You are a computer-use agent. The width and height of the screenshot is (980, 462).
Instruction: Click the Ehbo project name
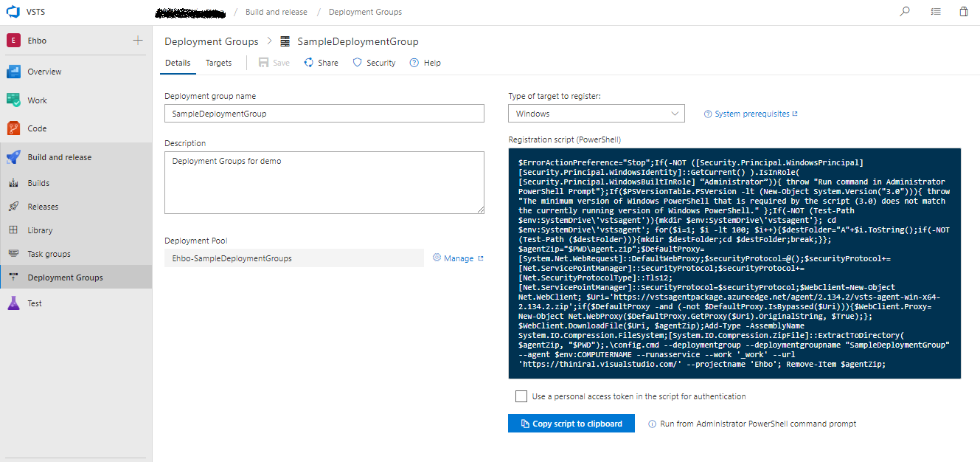[37, 41]
